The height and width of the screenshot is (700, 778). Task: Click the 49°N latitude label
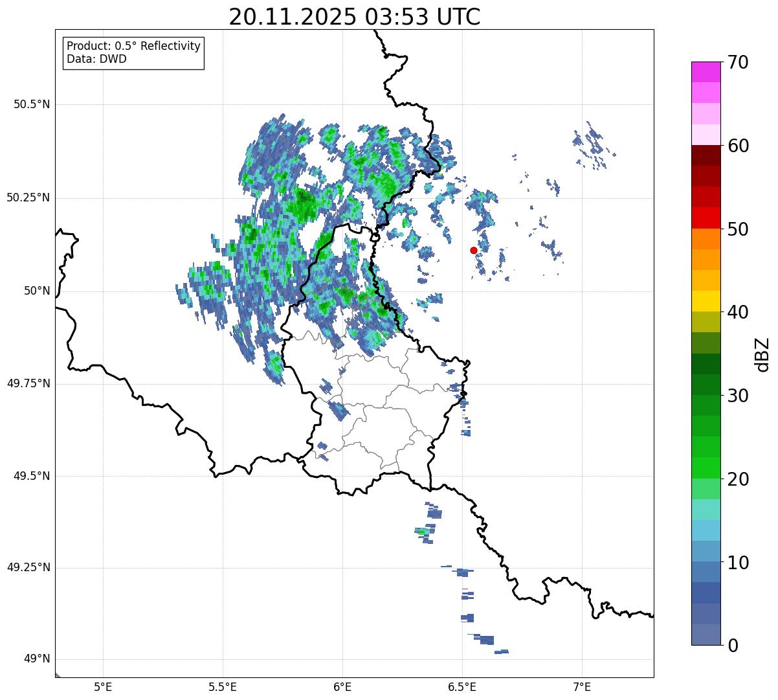tap(37, 659)
